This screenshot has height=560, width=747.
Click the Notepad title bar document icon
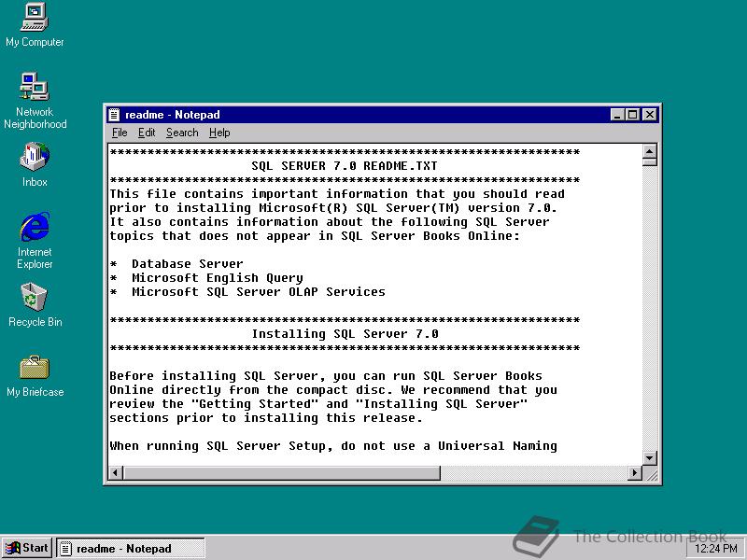[114, 115]
